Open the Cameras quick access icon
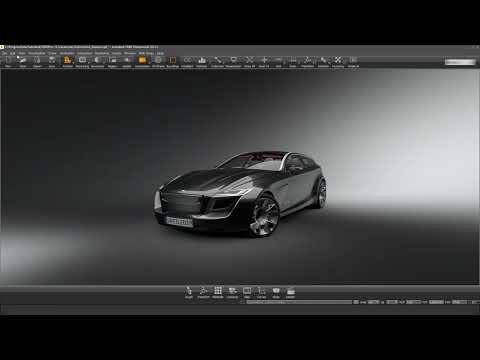The width and height of the screenshot is (480, 360). 233,292
